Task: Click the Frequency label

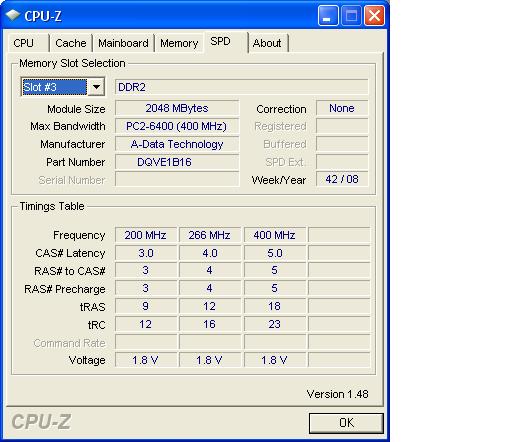Action: [x=79, y=235]
